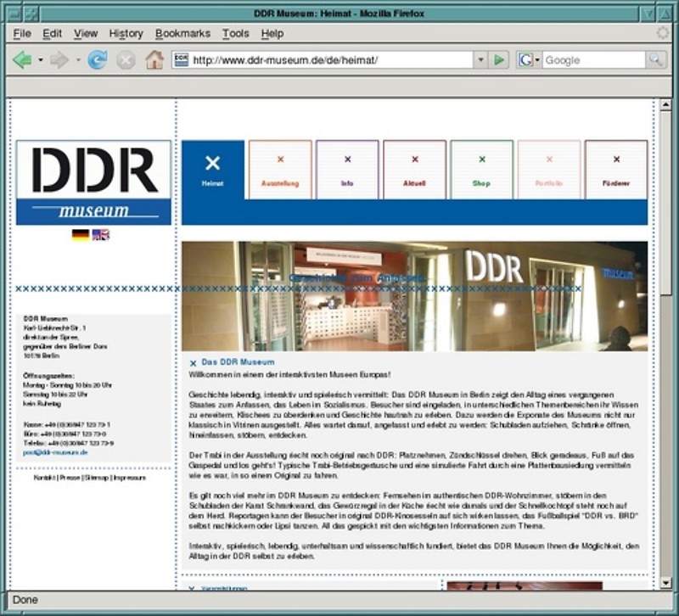Click the Öffnungszeiten heading in the sidebar
The width and height of the screenshot is (679, 616).
[48, 376]
